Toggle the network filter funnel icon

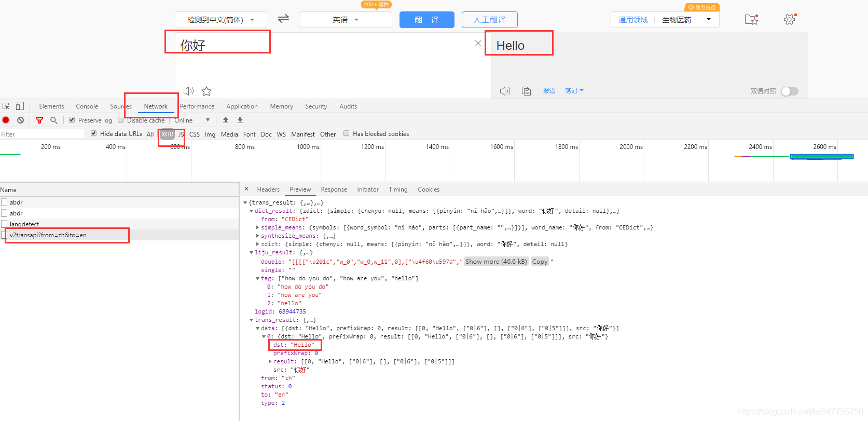(x=39, y=120)
